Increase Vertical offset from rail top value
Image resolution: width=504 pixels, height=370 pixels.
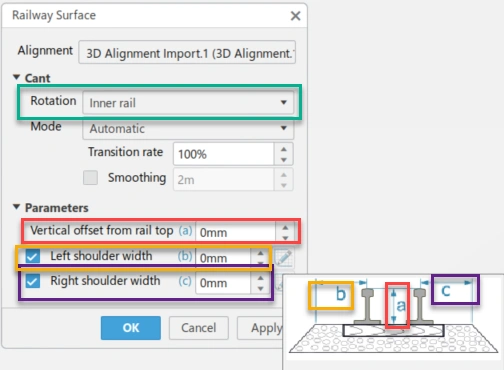click(x=285, y=228)
